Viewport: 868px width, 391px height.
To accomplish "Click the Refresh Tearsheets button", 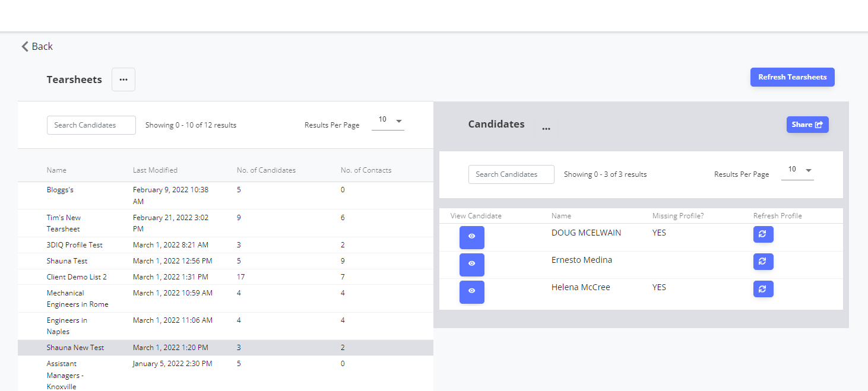I will pyautogui.click(x=792, y=77).
